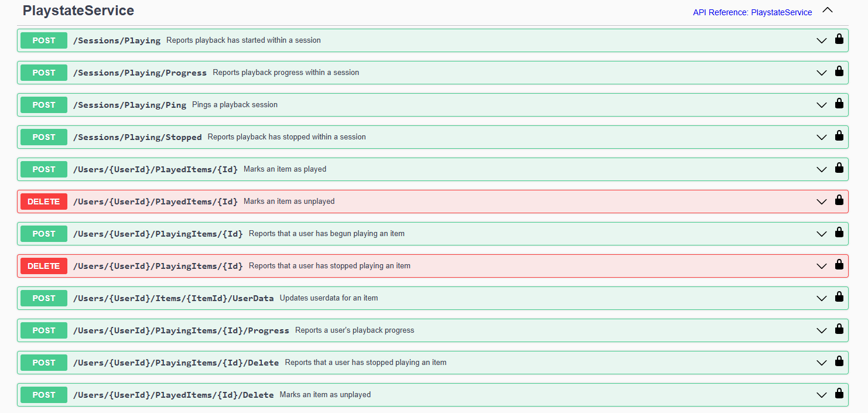The image size is (868, 413).
Task: Open POST /Users/{UserId}/PlayingItems/{Id} path
Action: tap(158, 234)
